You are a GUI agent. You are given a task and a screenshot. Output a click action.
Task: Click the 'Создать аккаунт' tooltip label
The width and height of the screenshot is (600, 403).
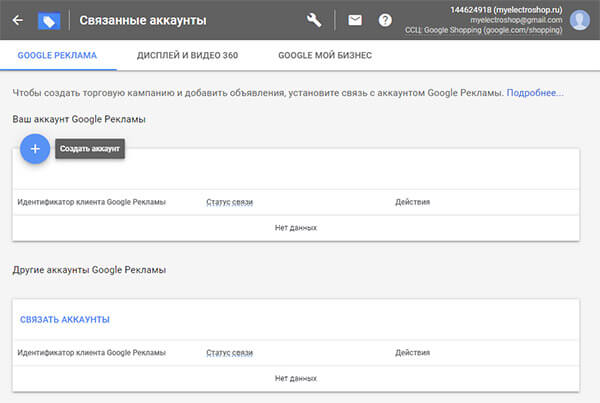point(90,149)
